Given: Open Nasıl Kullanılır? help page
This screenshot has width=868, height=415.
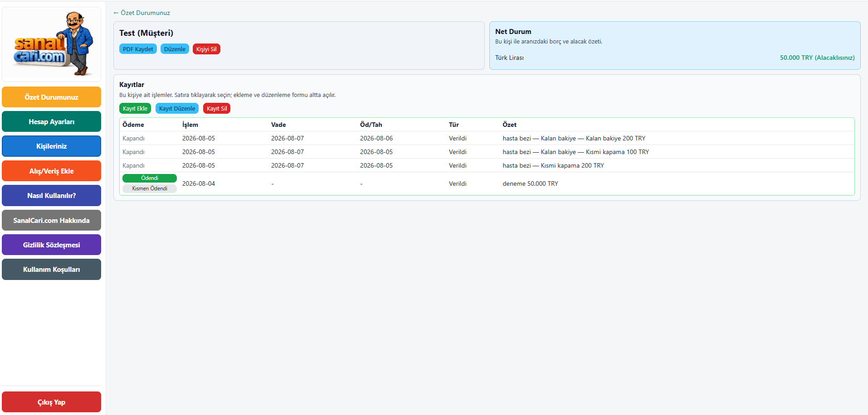Looking at the screenshot, I should (51, 195).
